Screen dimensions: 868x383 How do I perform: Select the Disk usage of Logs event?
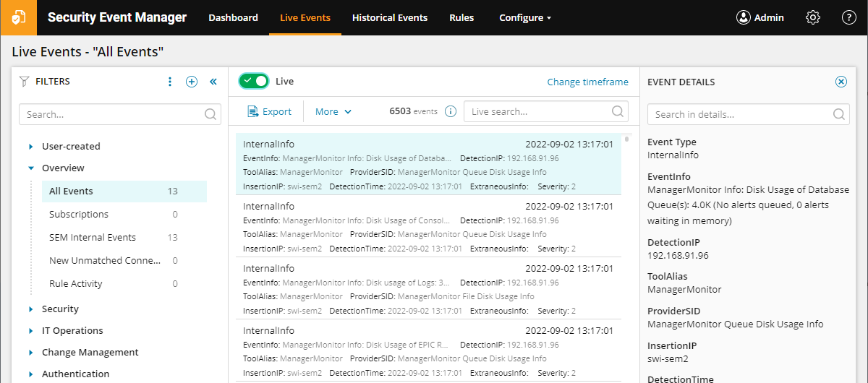tap(428, 289)
